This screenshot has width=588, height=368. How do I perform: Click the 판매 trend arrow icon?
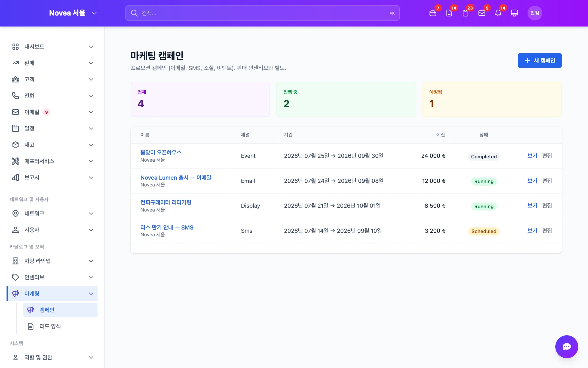16,63
